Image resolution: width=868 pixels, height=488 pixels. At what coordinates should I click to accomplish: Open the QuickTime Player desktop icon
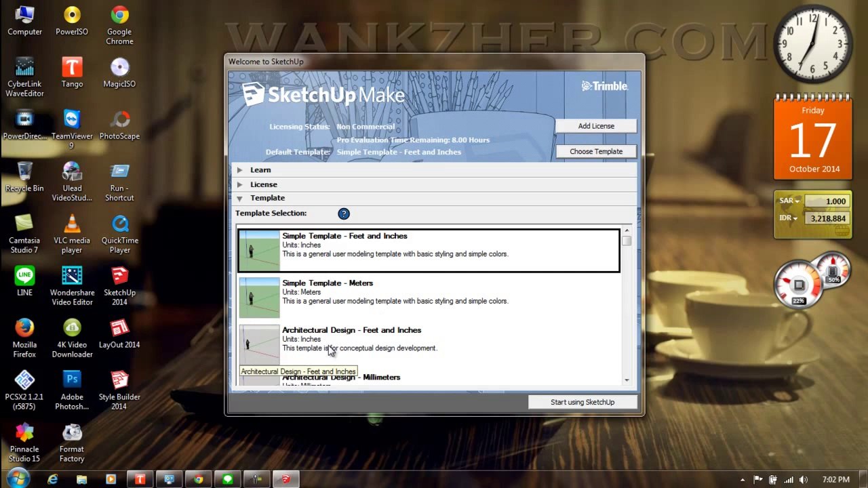click(x=119, y=235)
